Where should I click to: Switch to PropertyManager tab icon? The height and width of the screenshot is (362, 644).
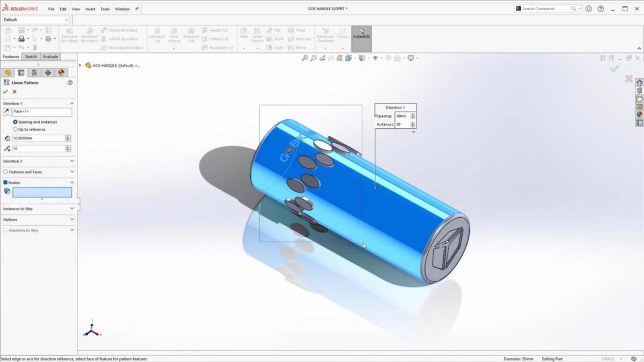[21, 72]
